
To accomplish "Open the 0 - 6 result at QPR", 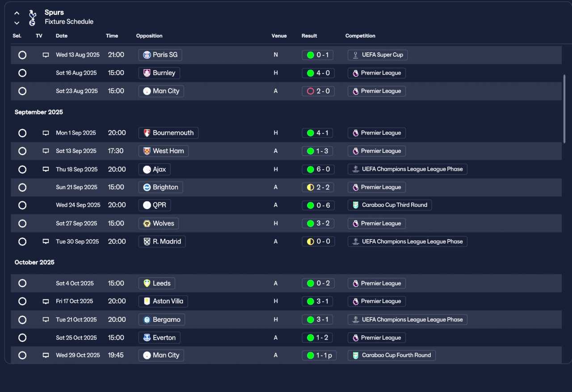I will coord(318,205).
